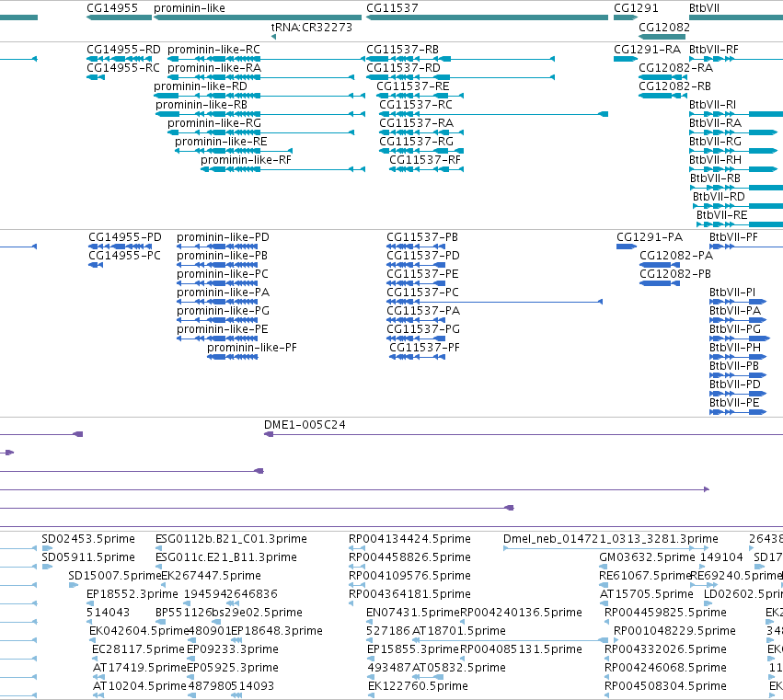
Task: Click transcript prominin-like-RE
Action: (x=221, y=143)
